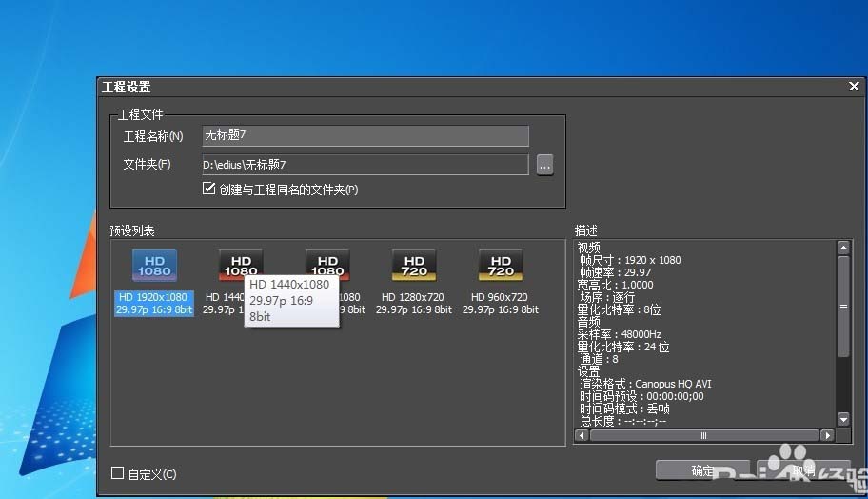Click the "HD 1280x720" preset label text
868x499 pixels.
pyautogui.click(x=413, y=297)
